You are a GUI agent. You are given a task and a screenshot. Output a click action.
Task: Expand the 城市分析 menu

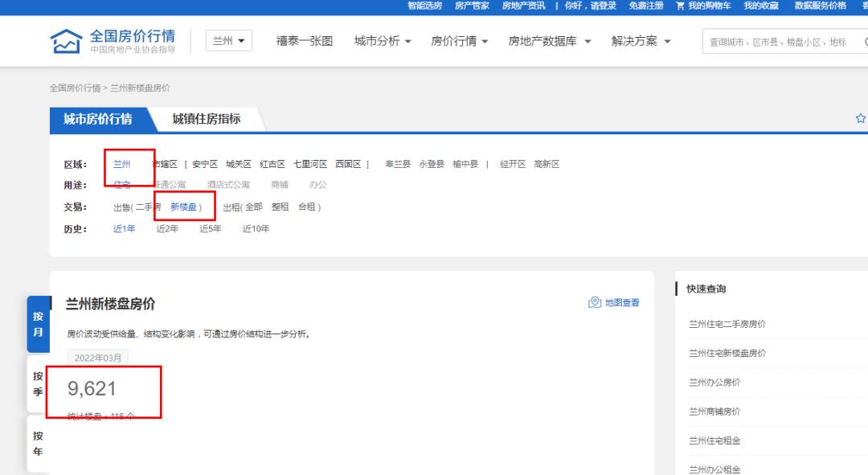pyautogui.click(x=383, y=41)
